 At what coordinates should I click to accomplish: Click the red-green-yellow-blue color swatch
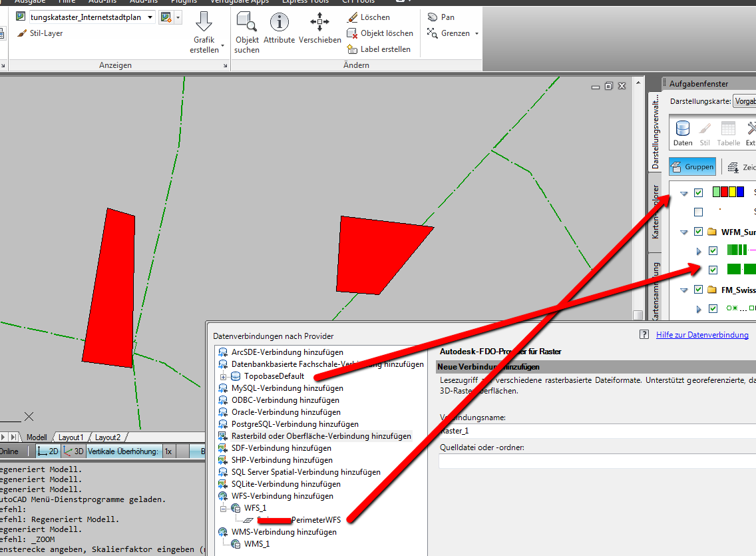728,192
